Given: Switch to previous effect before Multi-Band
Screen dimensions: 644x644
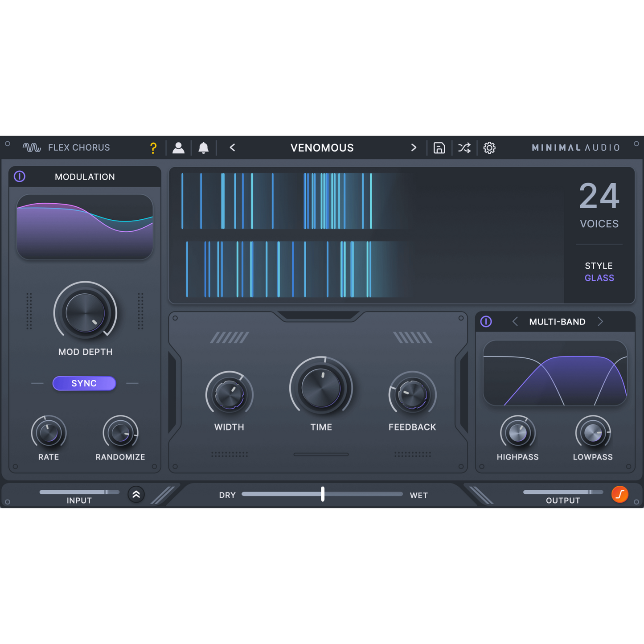Looking at the screenshot, I should [x=515, y=321].
